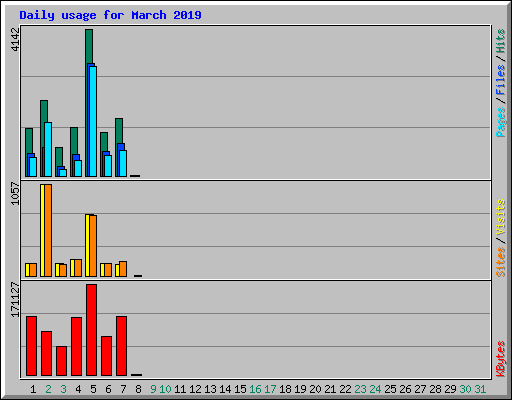Viewport: 512px width, 400px height.
Task: Click day label 8 on the axis
Action: [x=138, y=389]
